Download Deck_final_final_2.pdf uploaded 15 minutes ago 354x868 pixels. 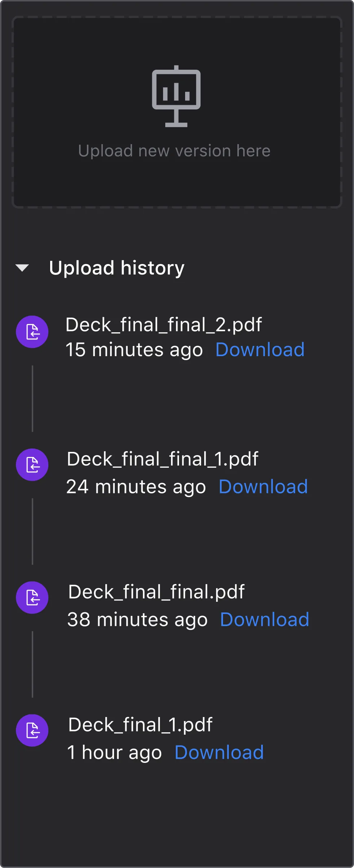pyautogui.click(x=260, y=350)
